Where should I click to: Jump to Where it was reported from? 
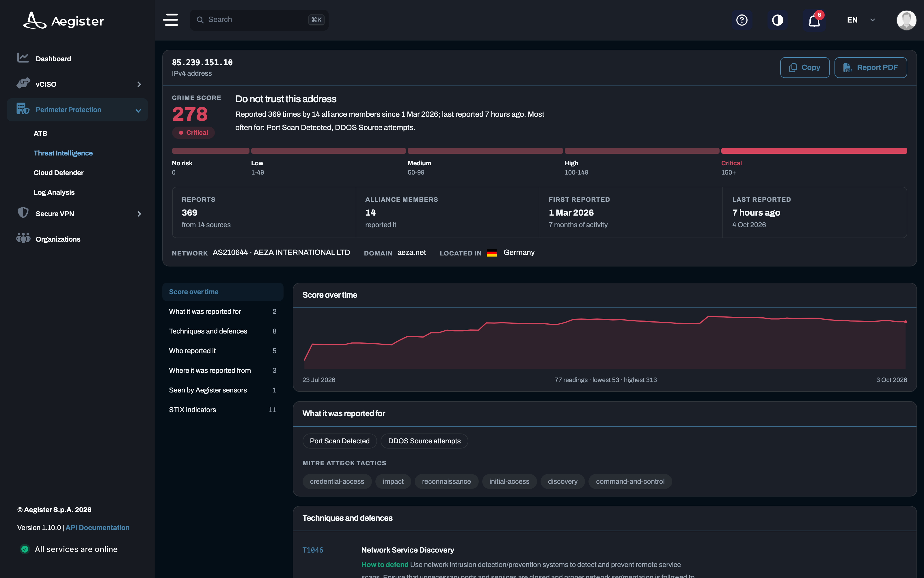pos(223,370)
